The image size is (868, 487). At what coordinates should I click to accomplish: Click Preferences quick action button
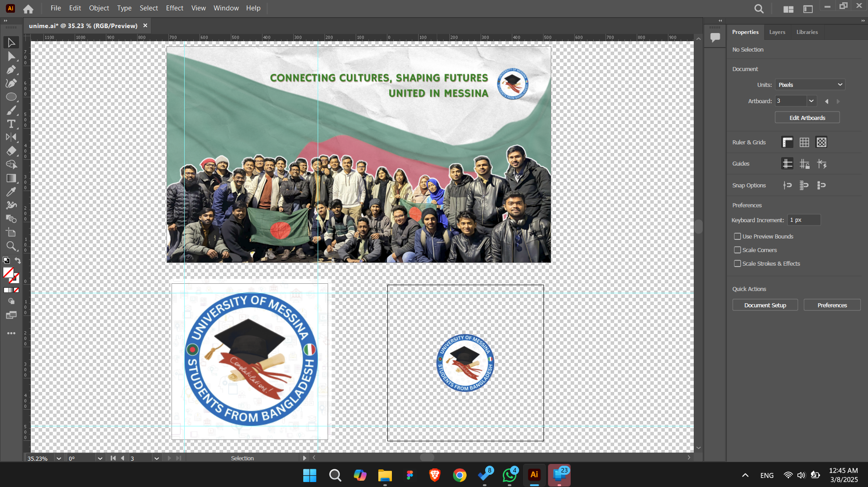pos(832,305)
